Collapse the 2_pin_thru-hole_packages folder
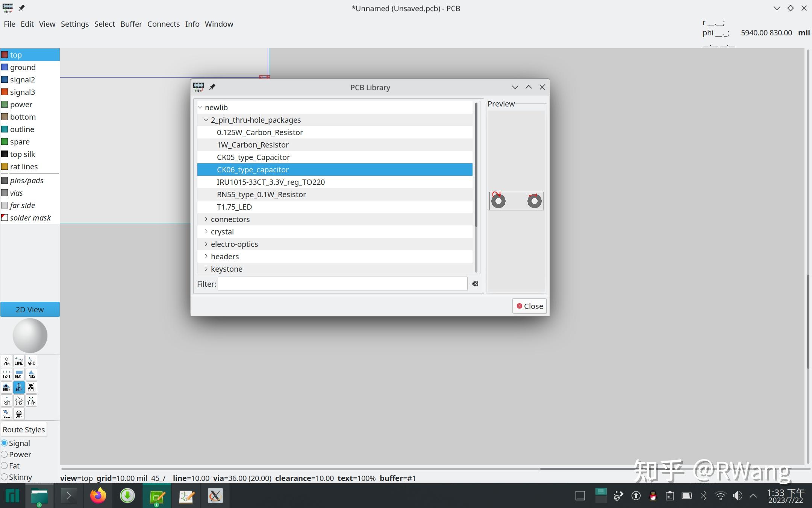The height and width of the screenshot is (508, 812). pos(206,120)
